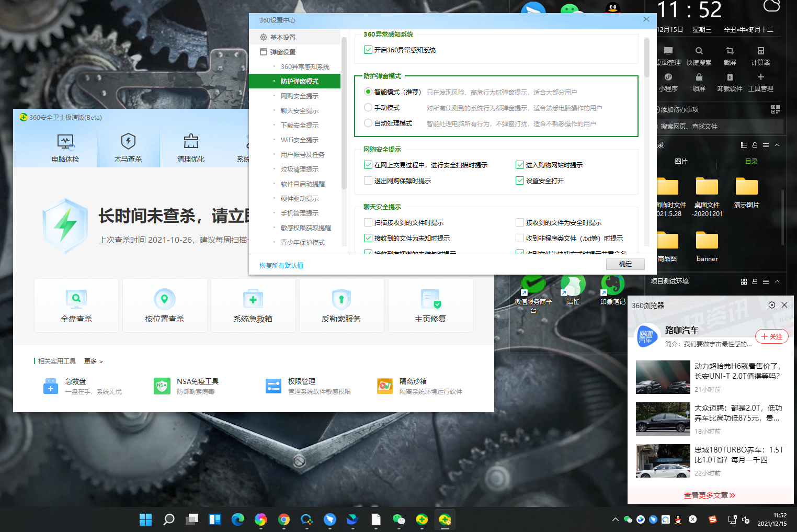797x532 pixels.
Task: Click Windows Start button
Action: (x=146, y=519)
